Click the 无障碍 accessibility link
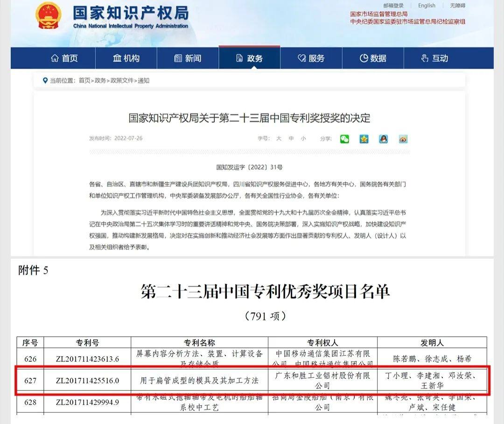The height and width of the screenshot is (424, 504). (x=457, y=6)
